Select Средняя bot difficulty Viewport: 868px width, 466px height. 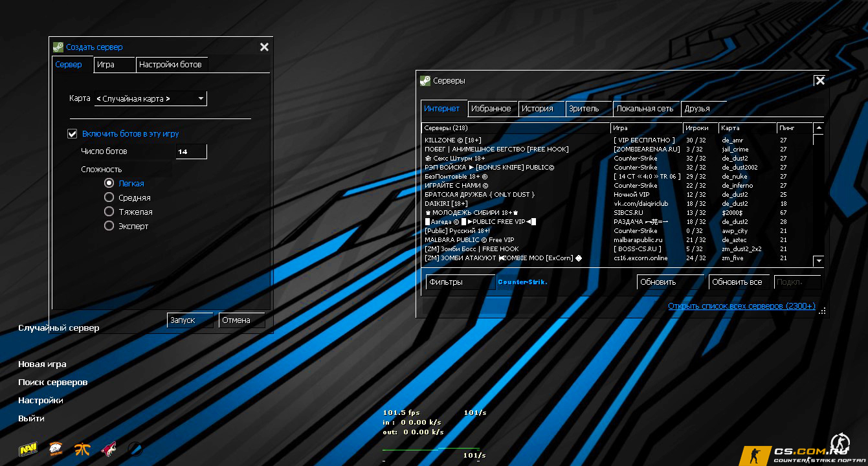[109, 198]
